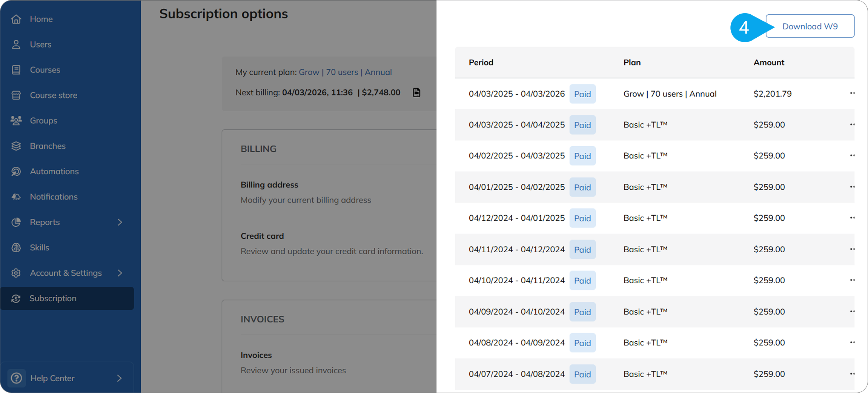
Task: Click the Users person icon
Action: click(16, 45)
